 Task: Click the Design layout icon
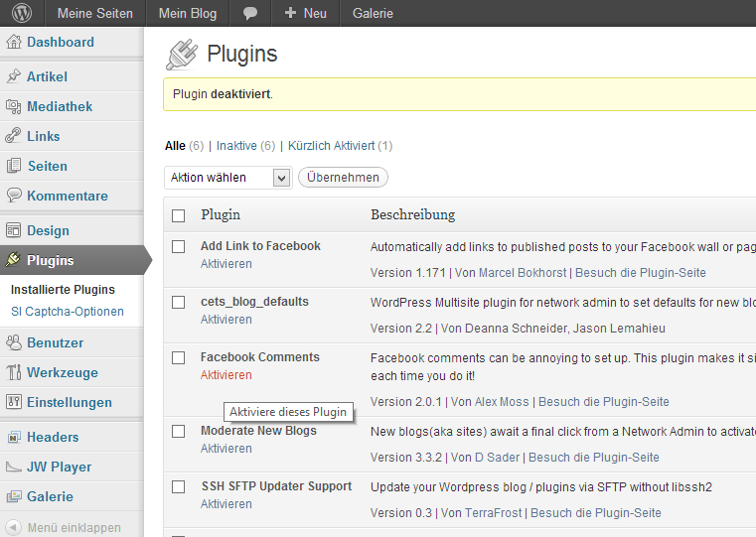[14, 230]
